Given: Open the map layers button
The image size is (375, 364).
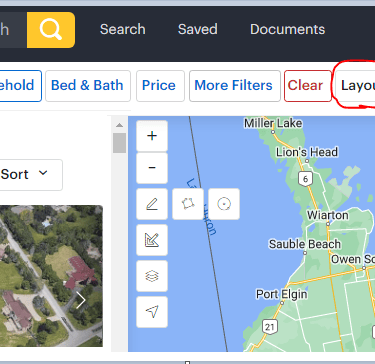Looking at the screenshot, I should click(x=152, y=276).
